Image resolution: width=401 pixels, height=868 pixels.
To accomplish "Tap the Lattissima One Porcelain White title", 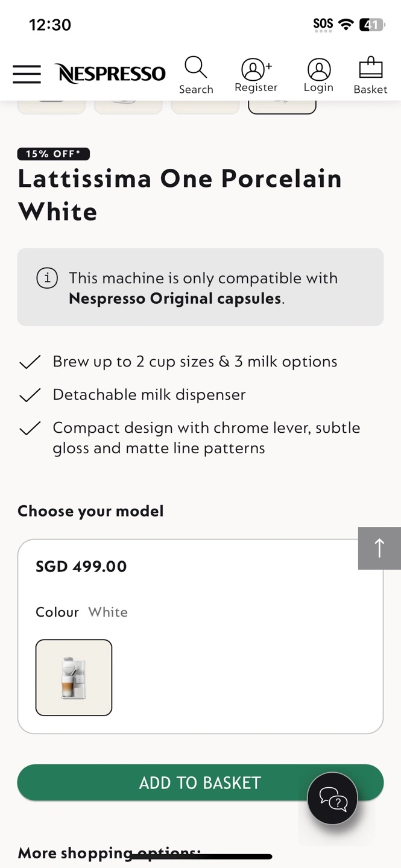I will [x=180, y=195].
